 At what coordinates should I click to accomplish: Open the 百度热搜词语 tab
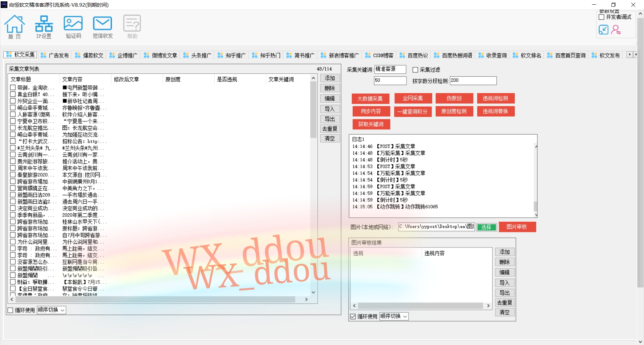click(453, 55)
